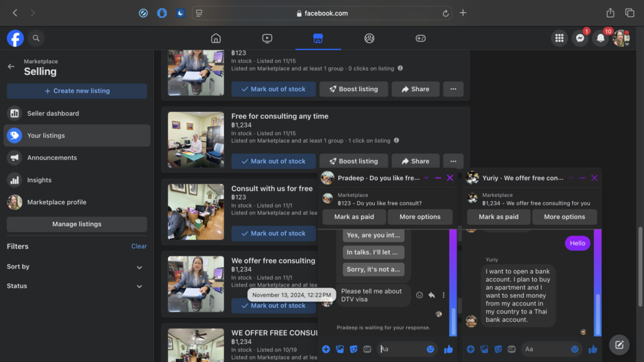Mark 'Consult with us for free' out of stock
644x362 pixels.
click(274, 233)
